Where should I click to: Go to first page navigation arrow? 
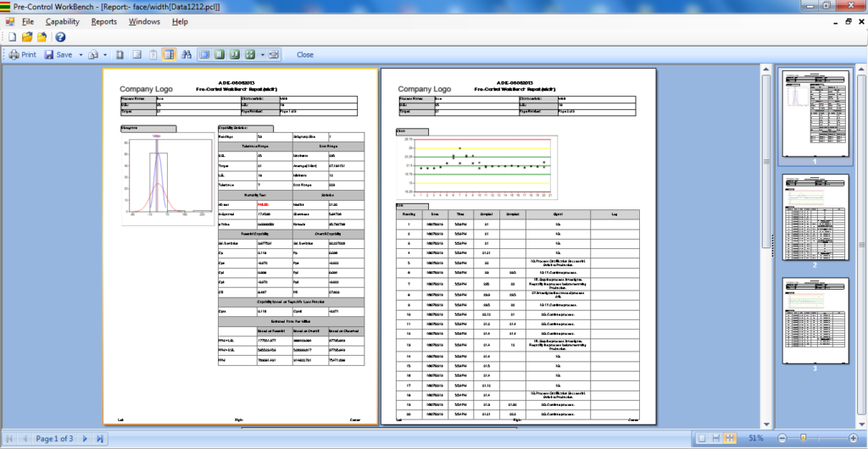pyautogui.click(x=9, y=439)
